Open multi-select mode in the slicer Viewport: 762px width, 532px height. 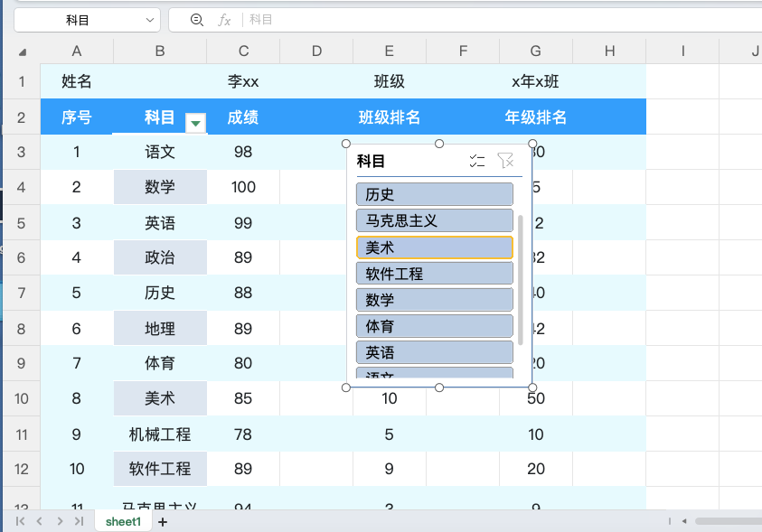pos(476,161)
